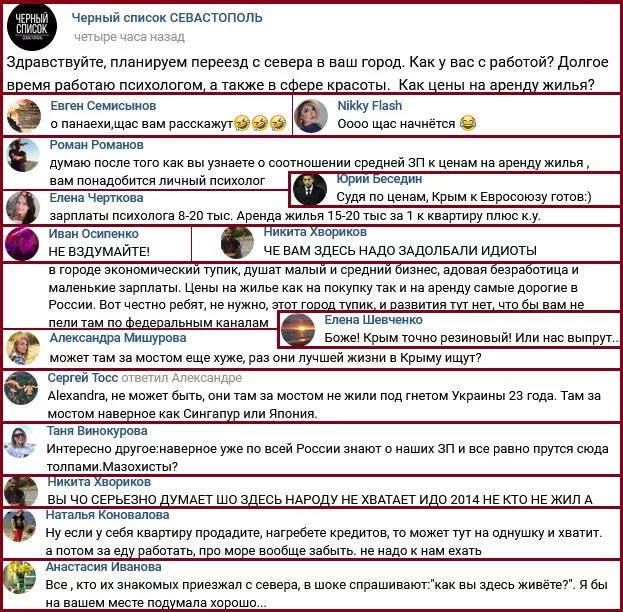This screenshot has width=623, height=612.
Task: Open Анастасия Иванова's flower avatar
Action: click(x=19, y=577)
